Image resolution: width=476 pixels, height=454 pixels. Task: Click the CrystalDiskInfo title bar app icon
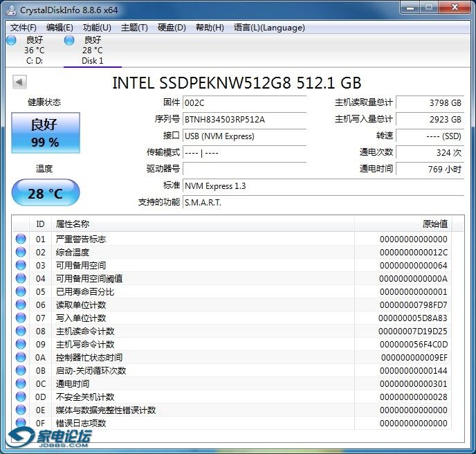pos(11,10)
